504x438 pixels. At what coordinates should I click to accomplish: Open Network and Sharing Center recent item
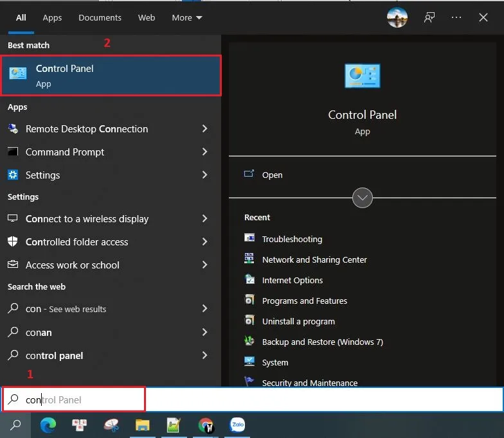[x=314, y=259]
